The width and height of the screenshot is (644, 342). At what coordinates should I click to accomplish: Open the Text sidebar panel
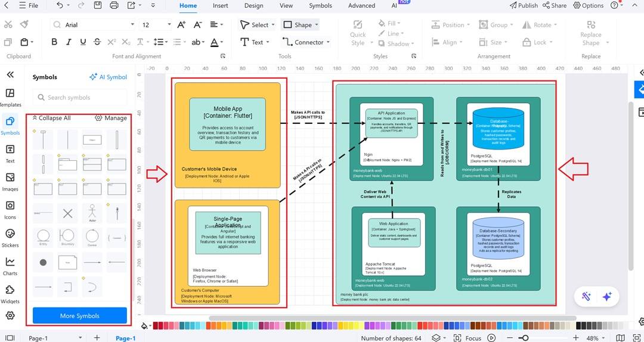pos(10,154)
